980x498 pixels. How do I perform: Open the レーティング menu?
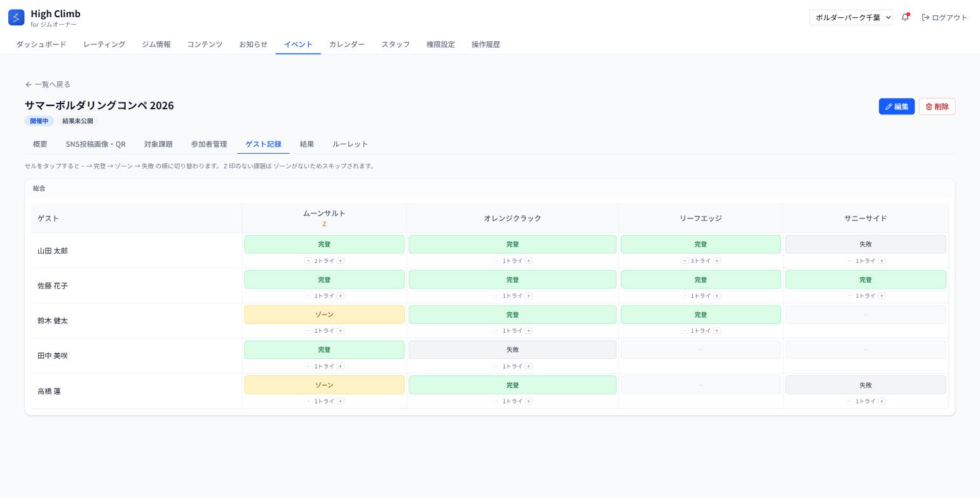pos(104,44)
